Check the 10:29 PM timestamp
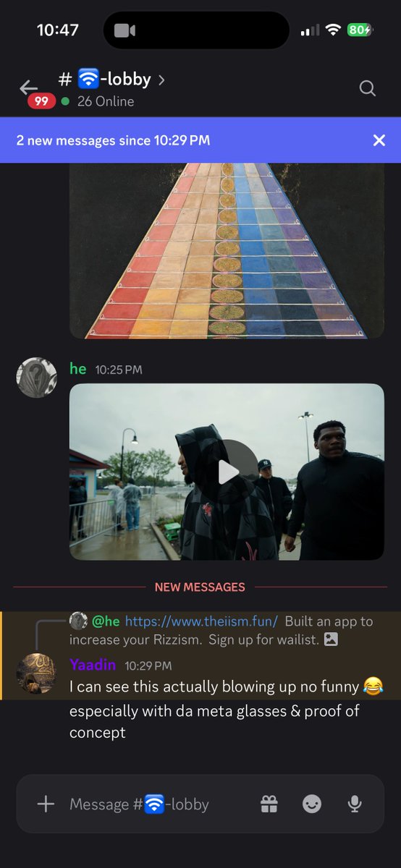Image resolution: width=401 pixels, height=868 pixels. click(148, 665)
